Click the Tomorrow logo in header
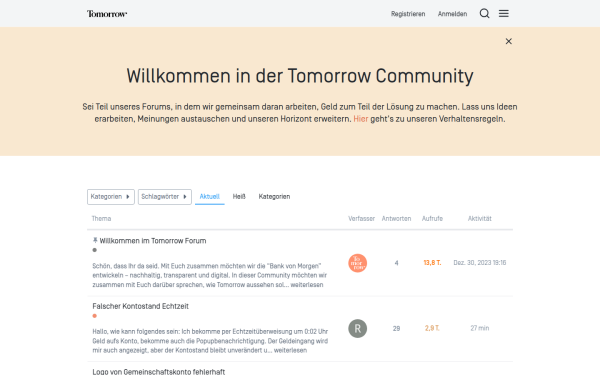Viewport: 600px width, 375px height. pyautogui.click(x=107, y=14)
